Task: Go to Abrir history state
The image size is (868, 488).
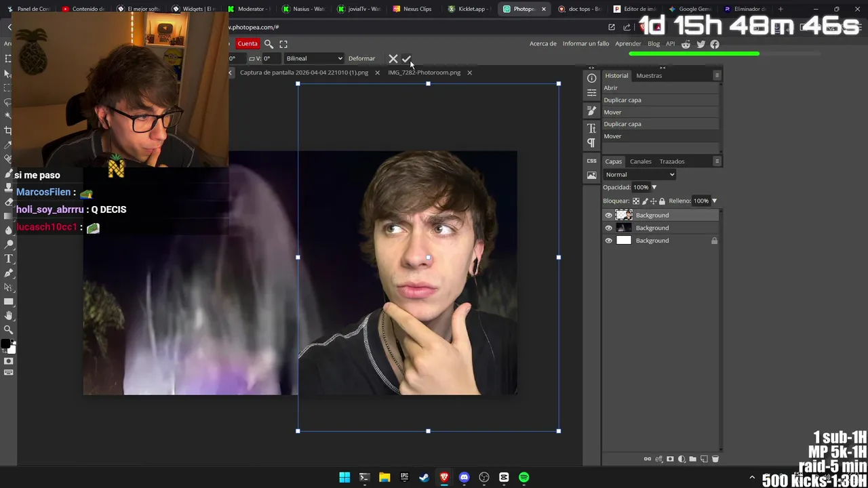Action: click(x=660, y=88)
